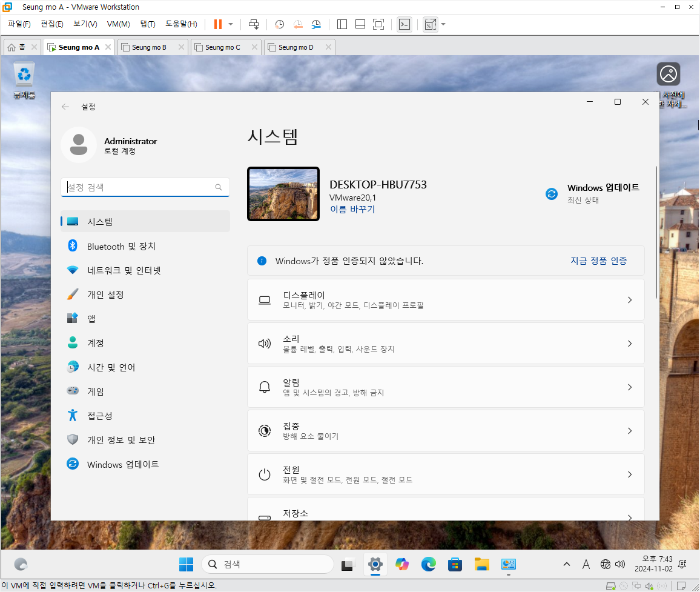The width and height of the screenshot is (700, 592).
Task: Click the Task View icon in the taskbar
Action: point(348,565)
